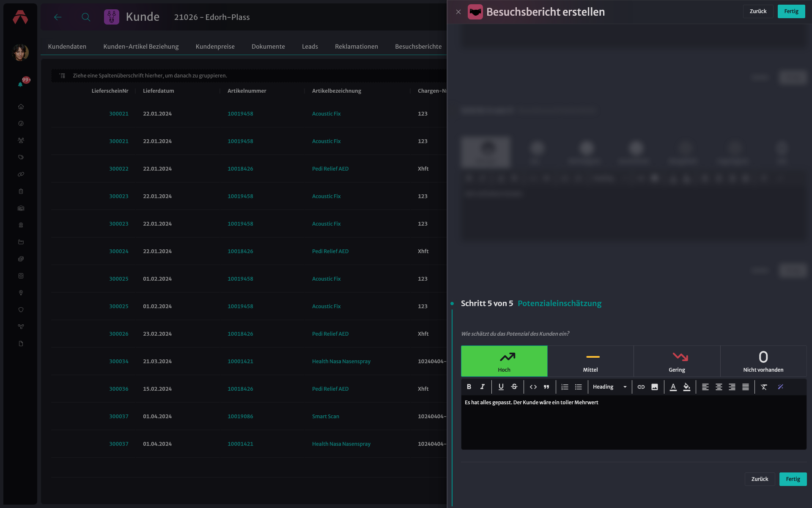Open the Heading dropdown
The image size is (812, 508).
tap(609, 387)
